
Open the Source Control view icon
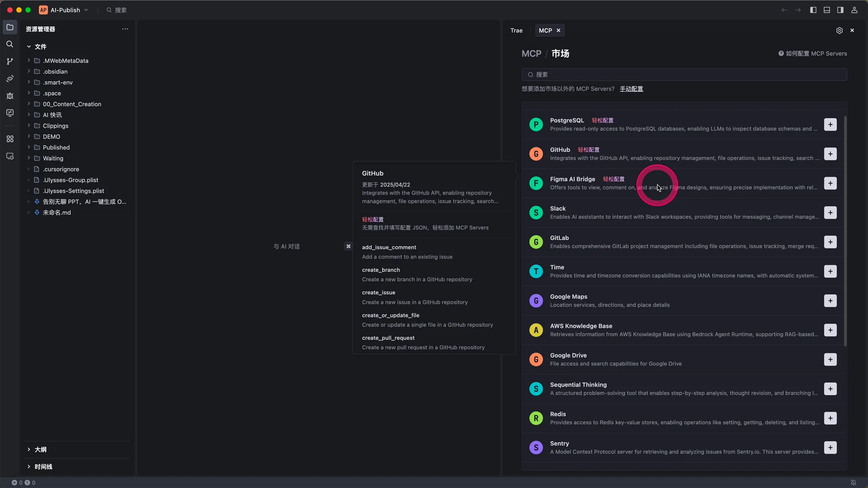(10, 61)
